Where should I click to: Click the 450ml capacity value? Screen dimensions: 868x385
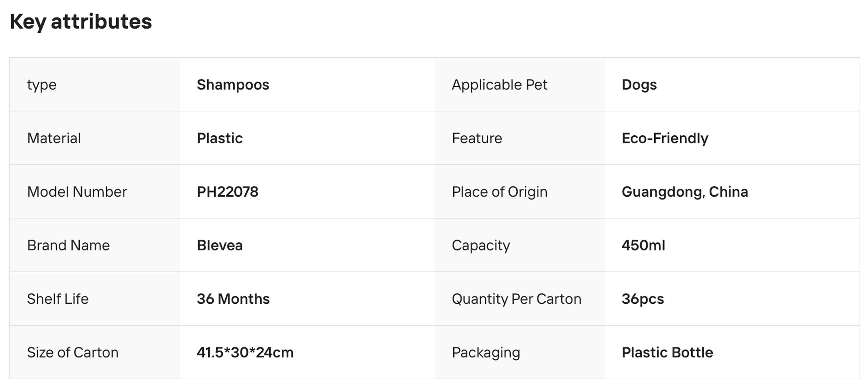(643, 245)
